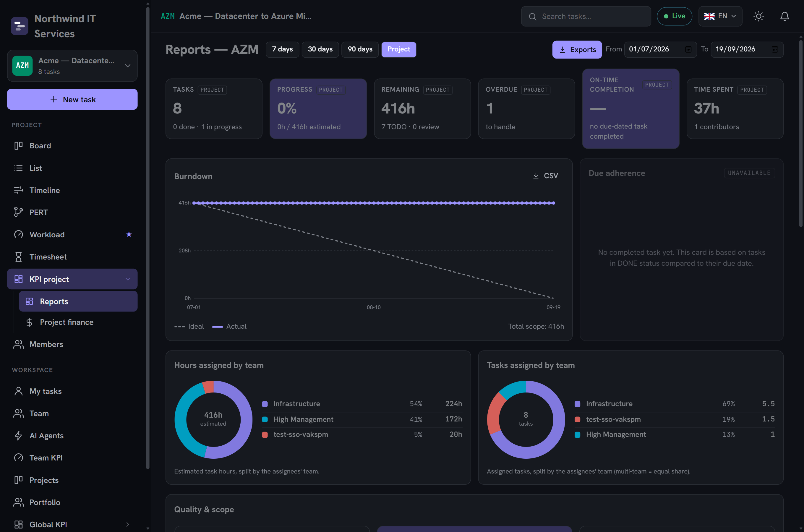Select the 7 days range
Screen dimensions: 804x532
[282, 50]
